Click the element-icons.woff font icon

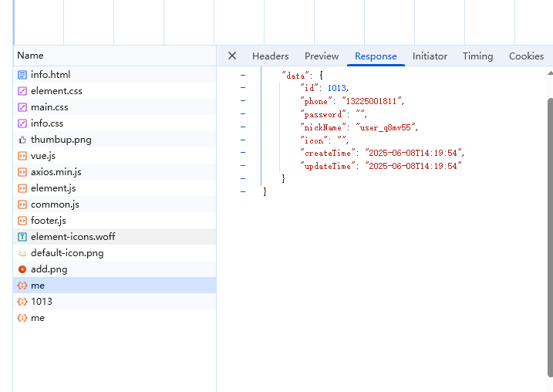pyautogui.click(x=22, y=237)
